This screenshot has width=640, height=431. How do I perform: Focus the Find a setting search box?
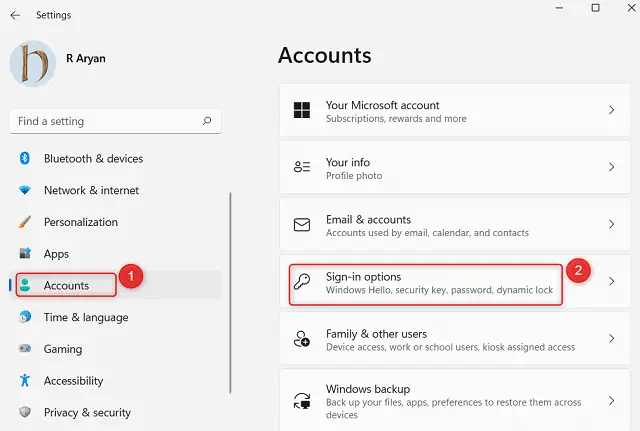[x=116, y=121]
